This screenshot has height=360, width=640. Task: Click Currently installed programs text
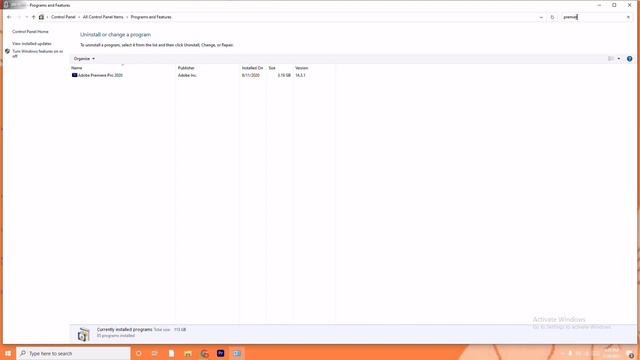[124, 329]
